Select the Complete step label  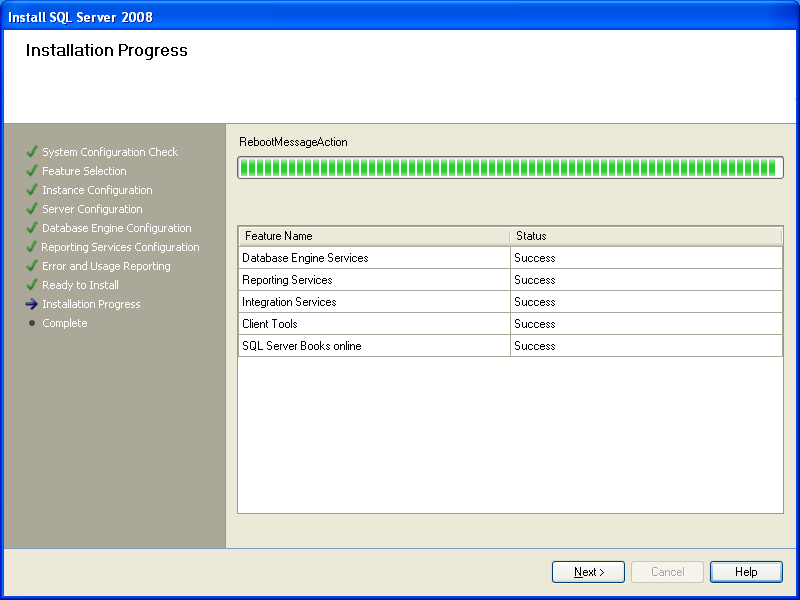[x=64, y=323]
